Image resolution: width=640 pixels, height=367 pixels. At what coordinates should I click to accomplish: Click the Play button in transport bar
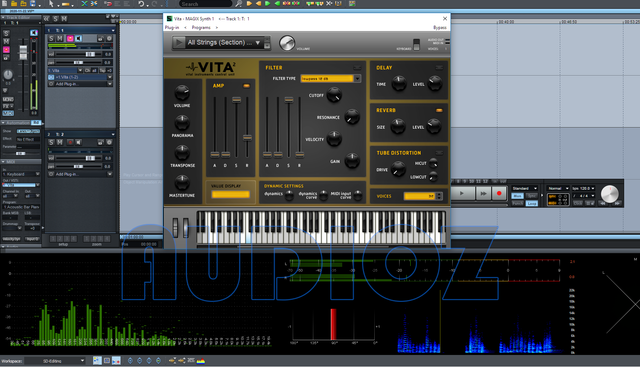point(462,194)
